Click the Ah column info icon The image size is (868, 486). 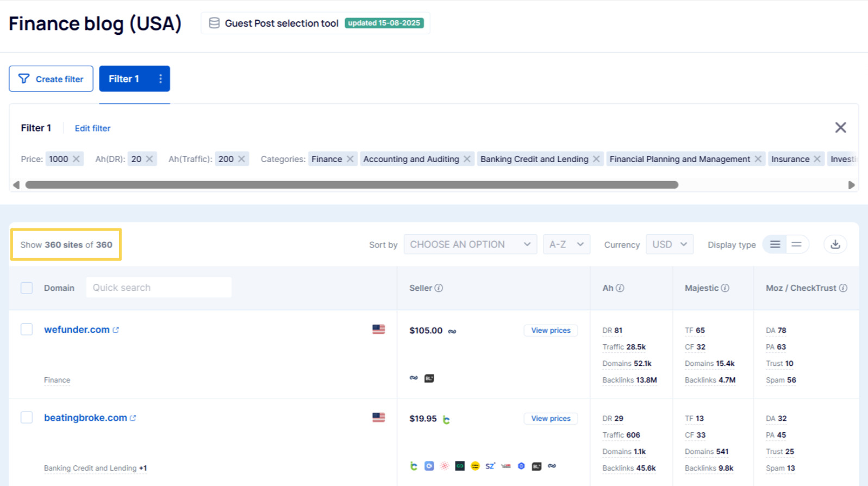tap(620, 288)
